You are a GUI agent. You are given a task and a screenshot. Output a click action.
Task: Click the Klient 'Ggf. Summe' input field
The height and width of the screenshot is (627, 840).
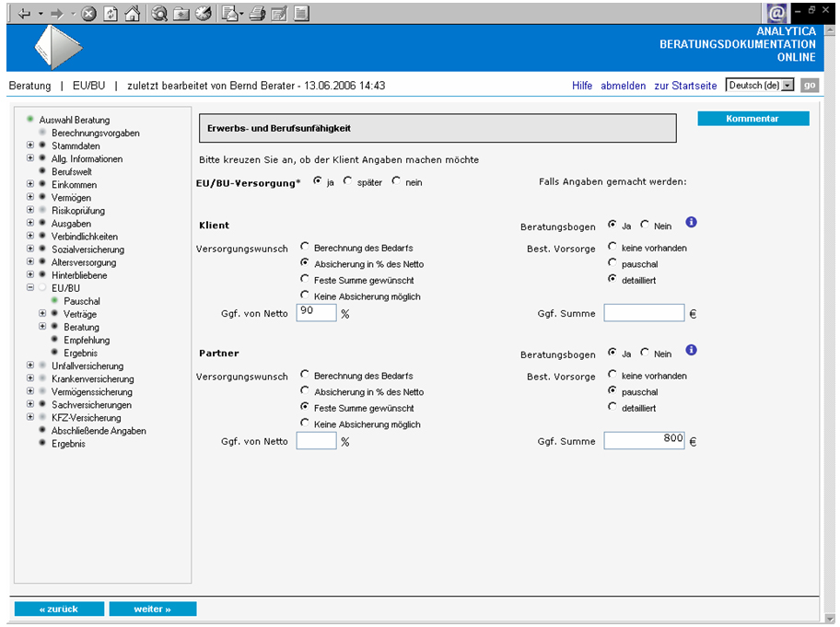pyautogui.click(x=644, y=313)
